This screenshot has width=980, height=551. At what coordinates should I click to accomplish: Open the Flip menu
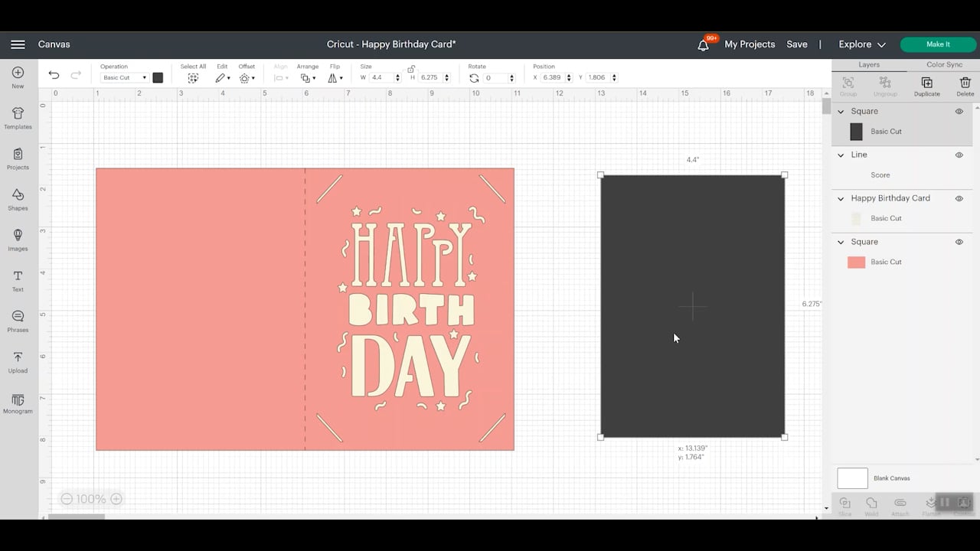(x=335, y=78)
